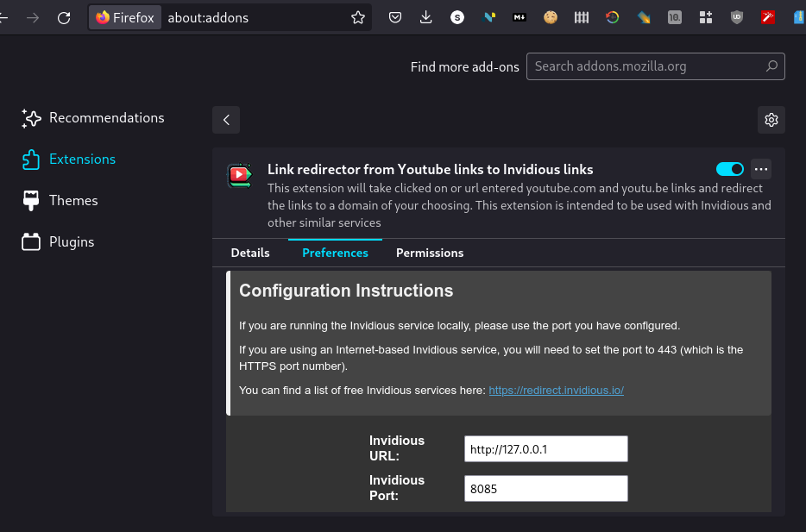
Task: Go back to the extensions list
Action: (x=226, y=120)
